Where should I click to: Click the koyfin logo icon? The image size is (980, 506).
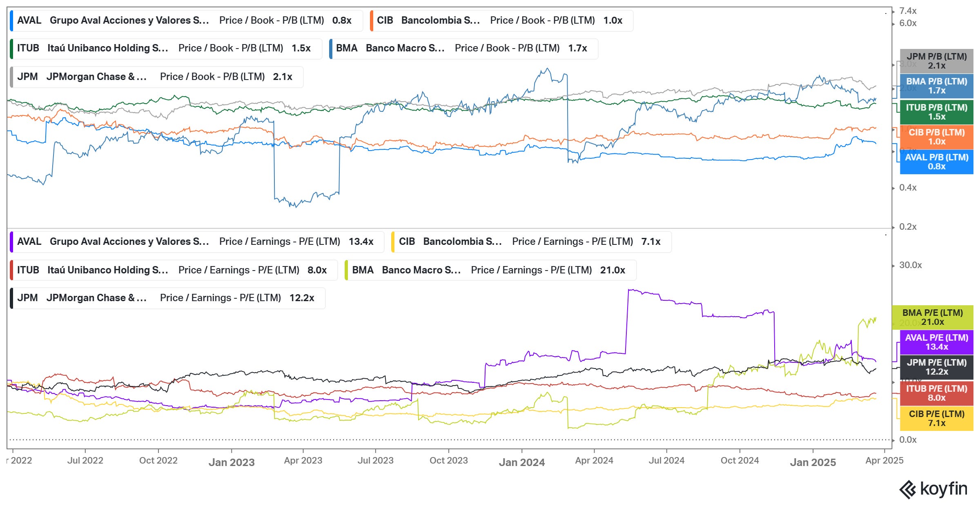point(908,489)
